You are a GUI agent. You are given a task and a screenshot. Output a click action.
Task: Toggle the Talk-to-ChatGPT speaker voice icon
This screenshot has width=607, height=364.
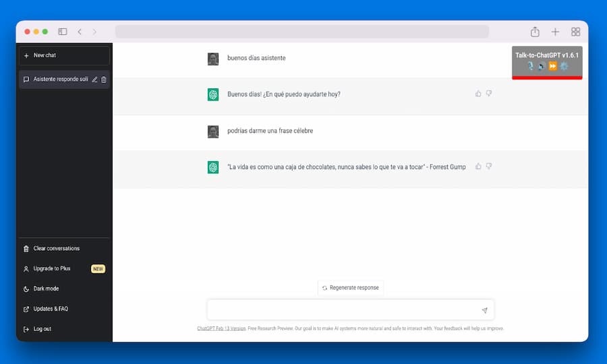(542, 66)
